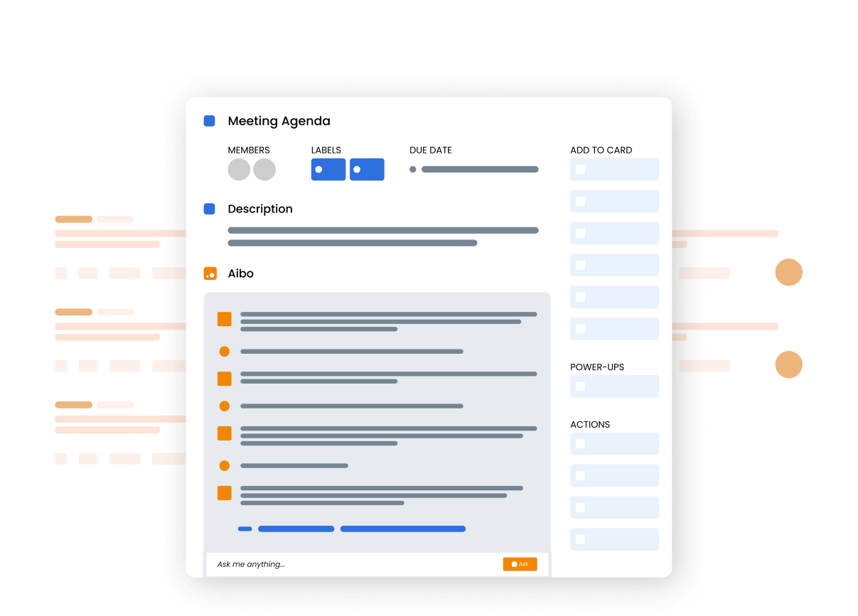This screenshot has height=616, width=858.
Task: Select the second member avatar under MEMBERS
Action: [x=264, y=170]
